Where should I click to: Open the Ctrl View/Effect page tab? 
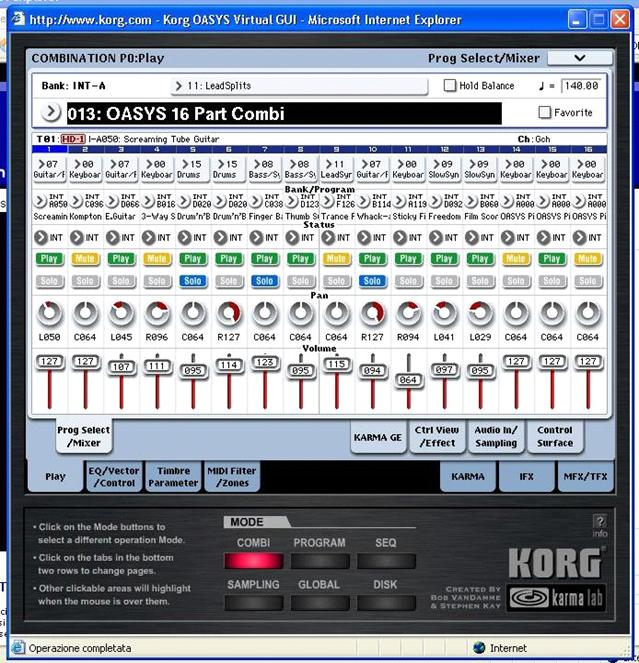(437, 437)
